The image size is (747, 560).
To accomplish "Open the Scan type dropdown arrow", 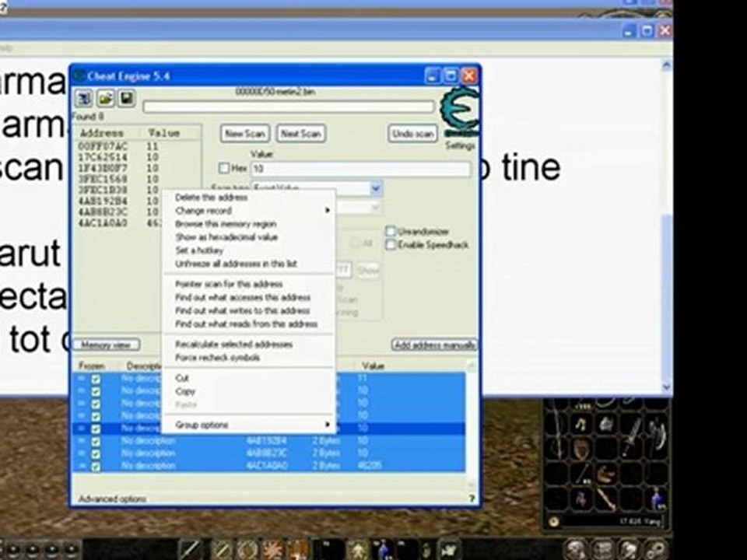I will tap(376, 188).
